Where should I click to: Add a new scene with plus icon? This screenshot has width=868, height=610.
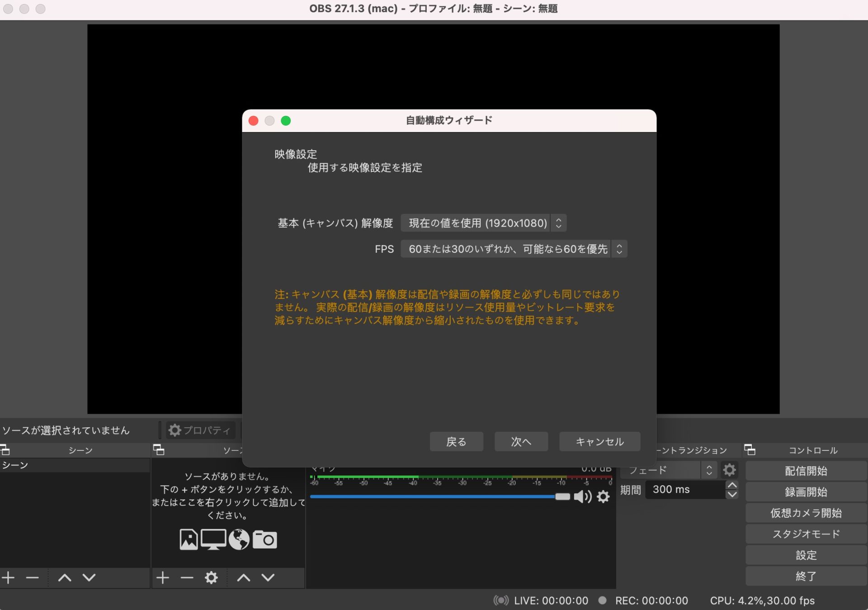pos(8,577)
